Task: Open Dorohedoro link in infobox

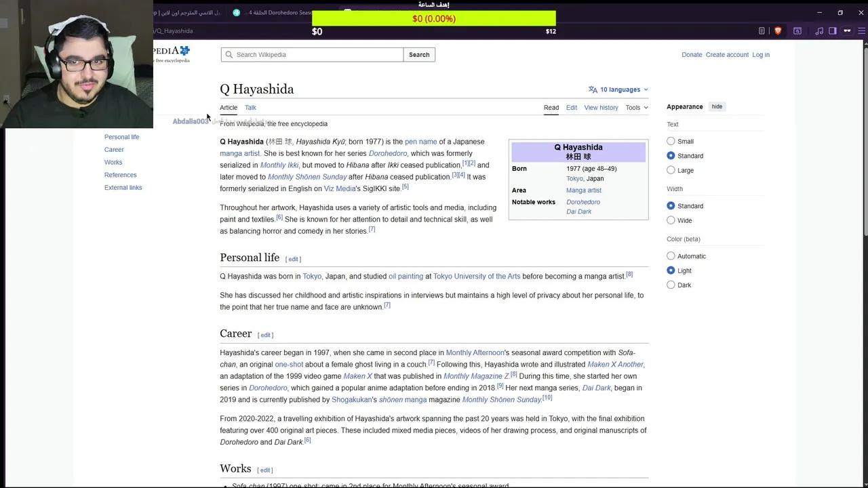Action: coord(583,202)
